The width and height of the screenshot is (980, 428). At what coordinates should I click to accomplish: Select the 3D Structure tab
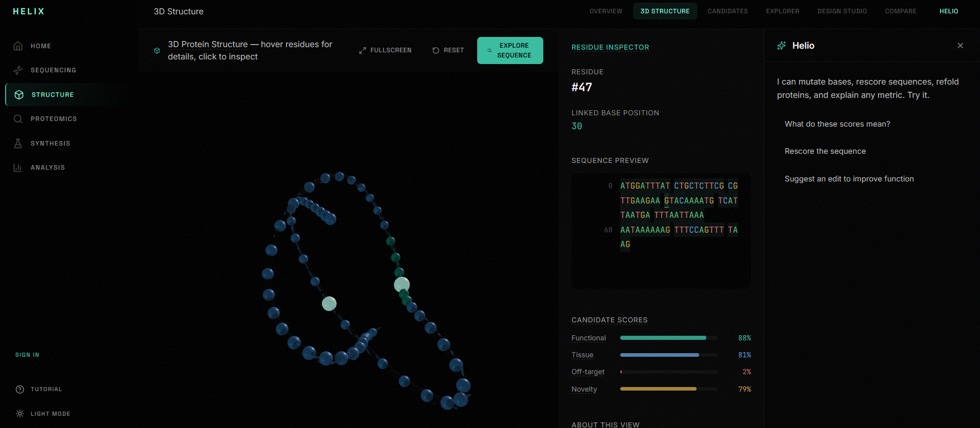[x=665, y=11]
